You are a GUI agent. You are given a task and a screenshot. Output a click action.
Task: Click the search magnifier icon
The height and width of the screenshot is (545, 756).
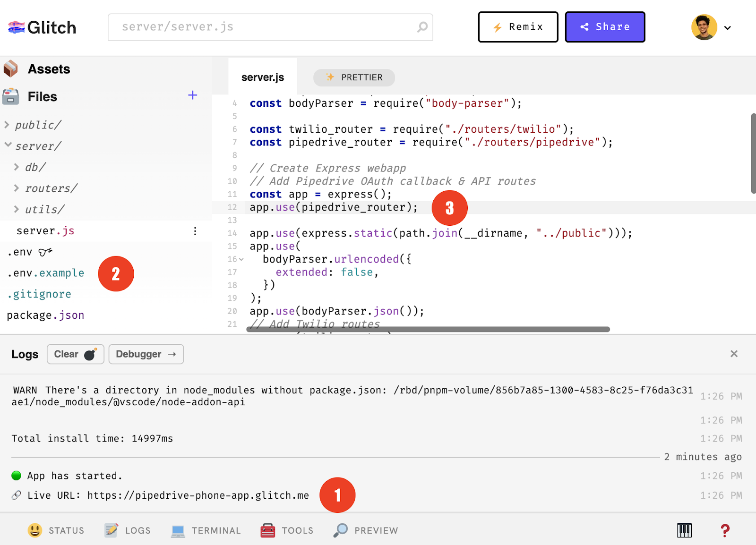pos(422,27)
